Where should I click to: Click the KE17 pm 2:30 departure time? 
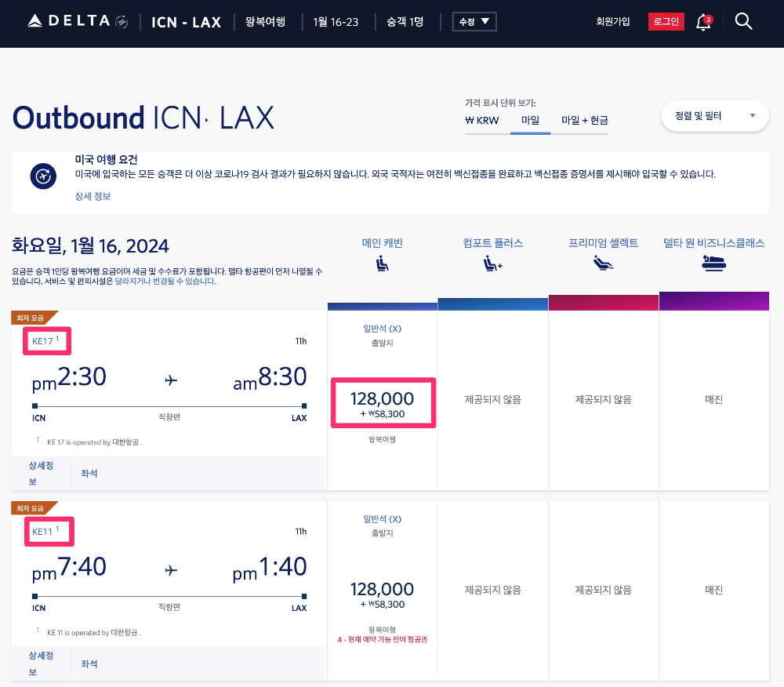click(x=69, y=378)
